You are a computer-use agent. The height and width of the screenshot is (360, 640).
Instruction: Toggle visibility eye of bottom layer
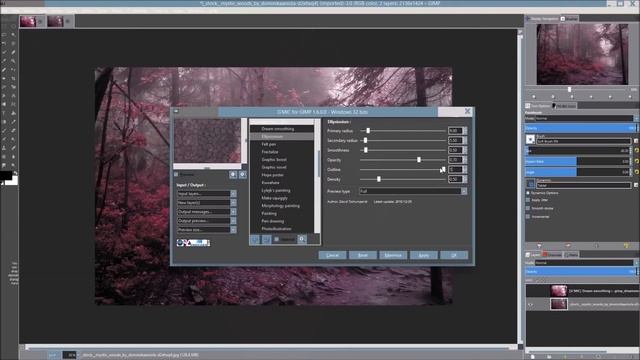pyautogui.click(x=530, y=304)
